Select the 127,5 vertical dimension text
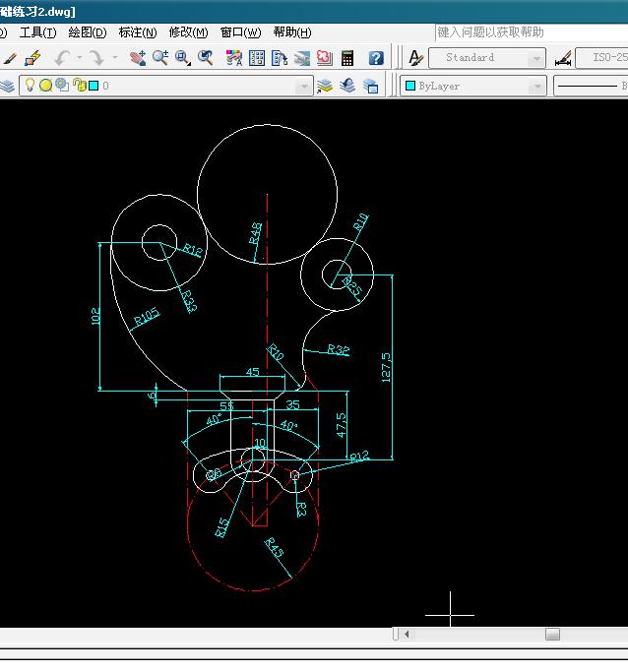This screenshot has width=628, height=672. tap(386, 367)
